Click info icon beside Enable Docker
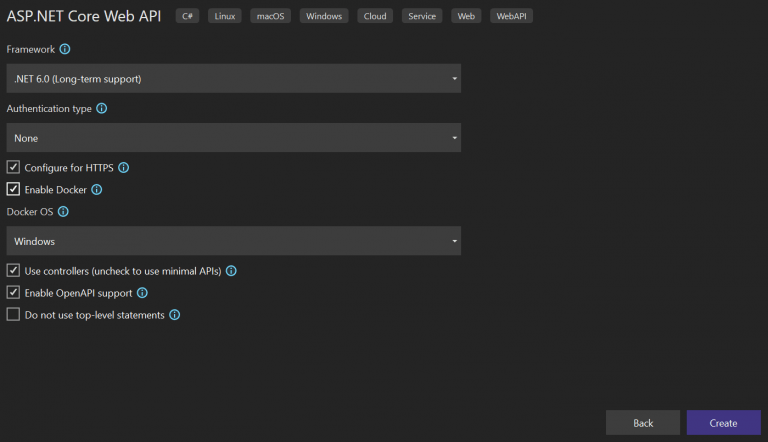The image size is (768, 442). tap(97, 189)
